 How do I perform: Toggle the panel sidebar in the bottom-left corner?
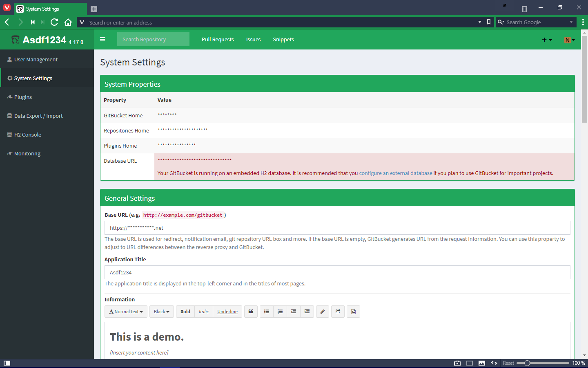[x=7, y=363]
